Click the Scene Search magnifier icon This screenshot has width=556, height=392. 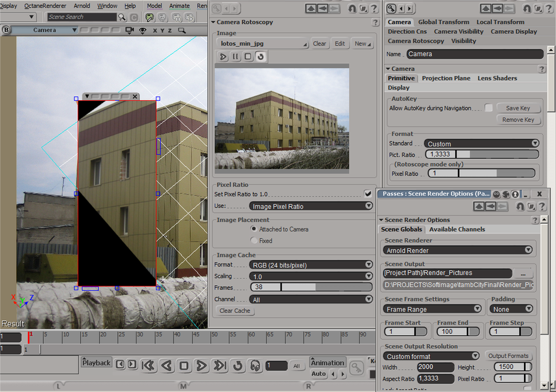click(122, 17)
